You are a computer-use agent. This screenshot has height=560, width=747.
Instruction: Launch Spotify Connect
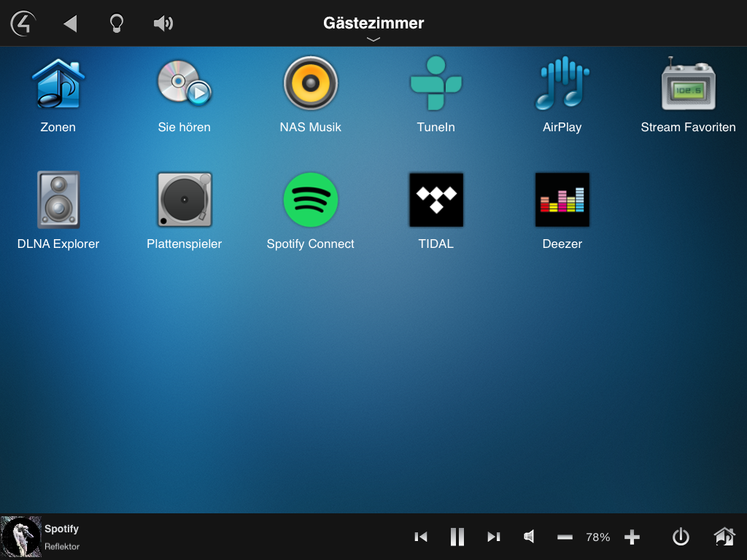[311, 200]
